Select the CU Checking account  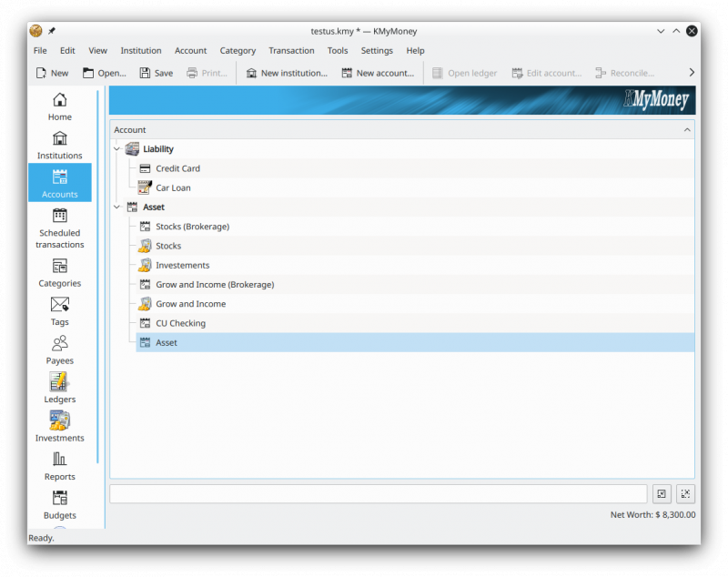[x=415, y=324]
